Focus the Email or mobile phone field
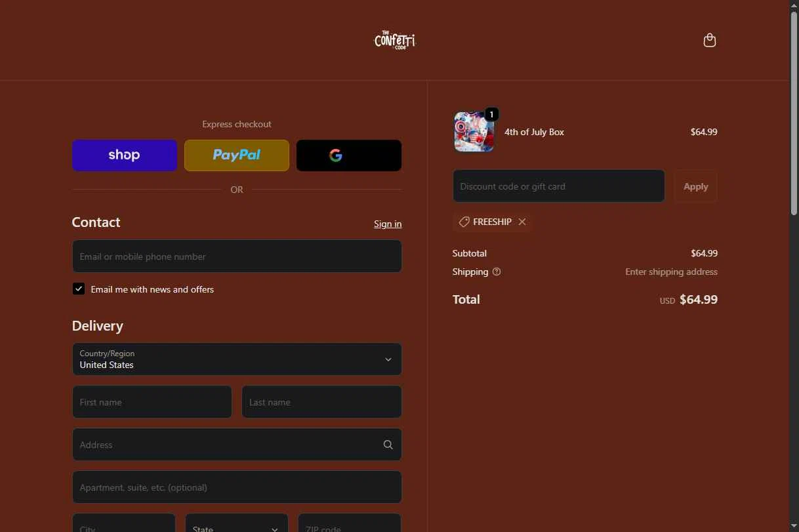 click(x=237, y=256)
